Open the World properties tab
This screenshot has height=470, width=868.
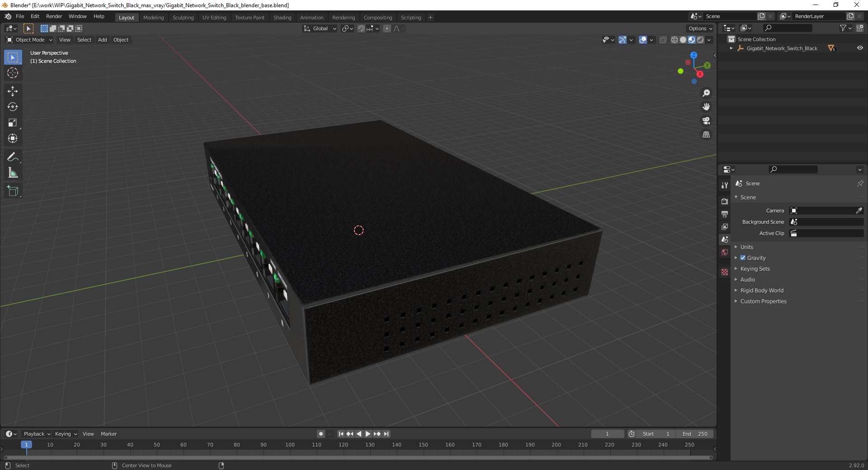pos(725,252)
